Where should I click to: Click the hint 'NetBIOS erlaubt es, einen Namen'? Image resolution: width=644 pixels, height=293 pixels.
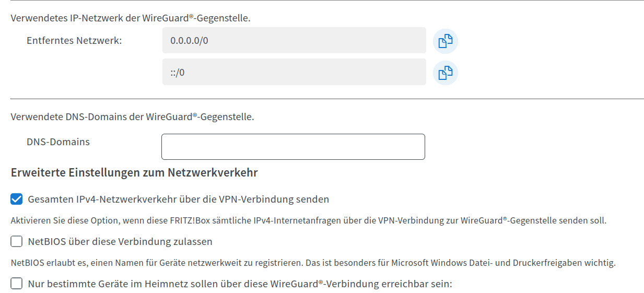tap(313, 263)
